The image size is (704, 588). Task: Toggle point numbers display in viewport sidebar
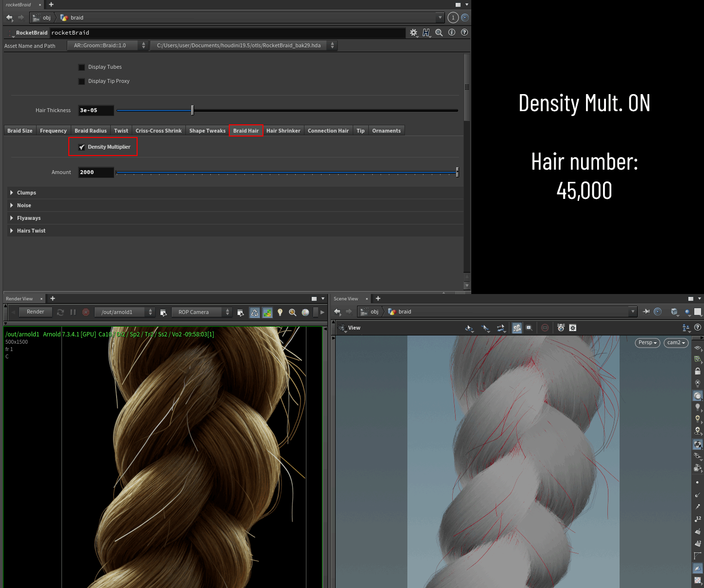(x=698, y=519)
